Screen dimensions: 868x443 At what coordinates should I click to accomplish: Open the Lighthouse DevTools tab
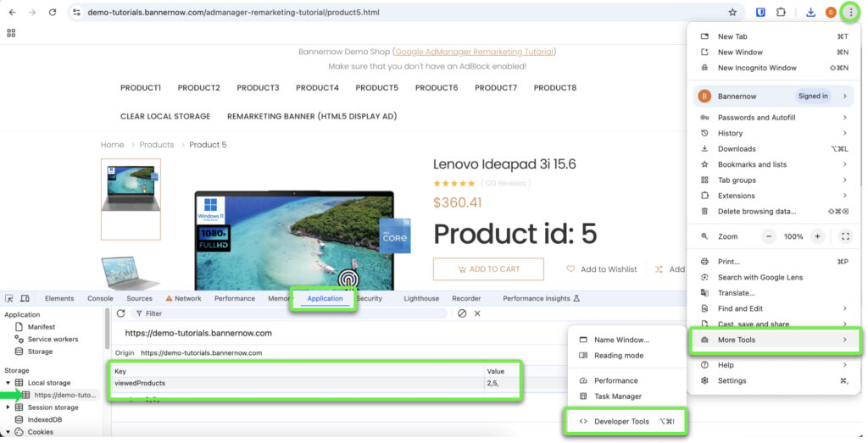tap(421, 299)
